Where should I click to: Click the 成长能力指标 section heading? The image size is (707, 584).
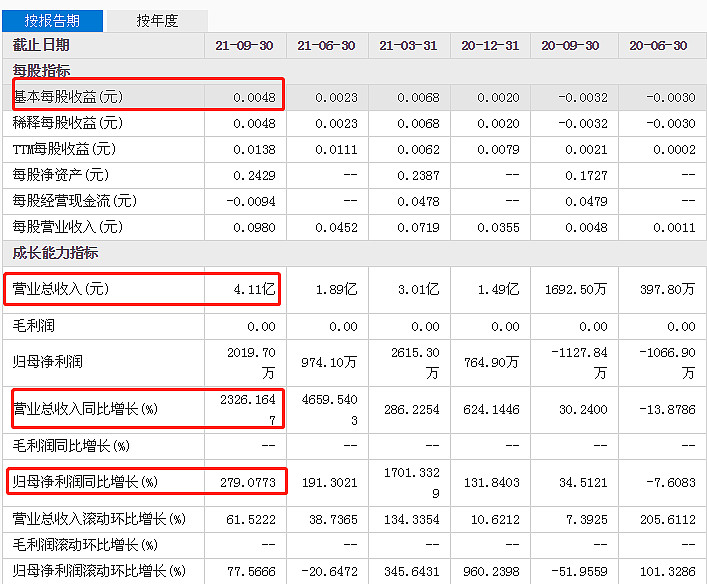(55, 253)
